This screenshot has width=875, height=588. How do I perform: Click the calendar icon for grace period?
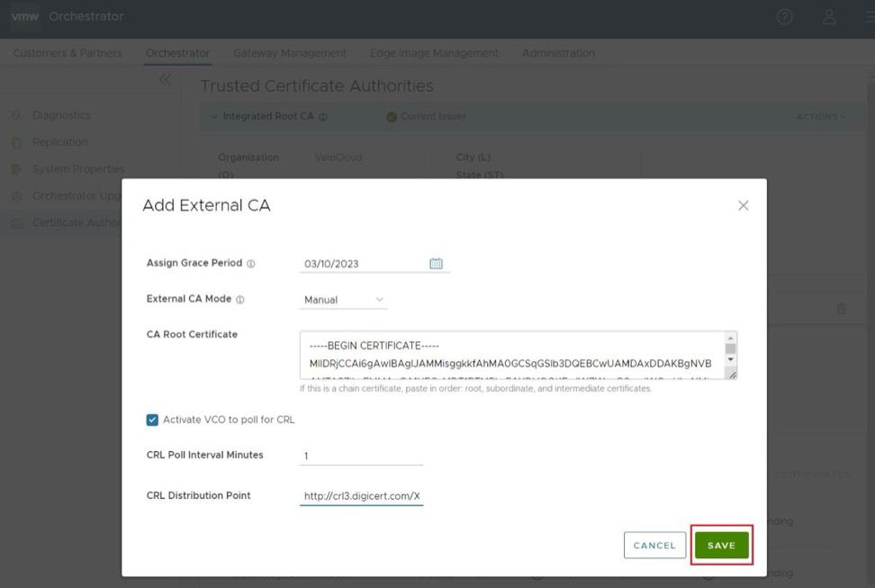tap(436, 263)
